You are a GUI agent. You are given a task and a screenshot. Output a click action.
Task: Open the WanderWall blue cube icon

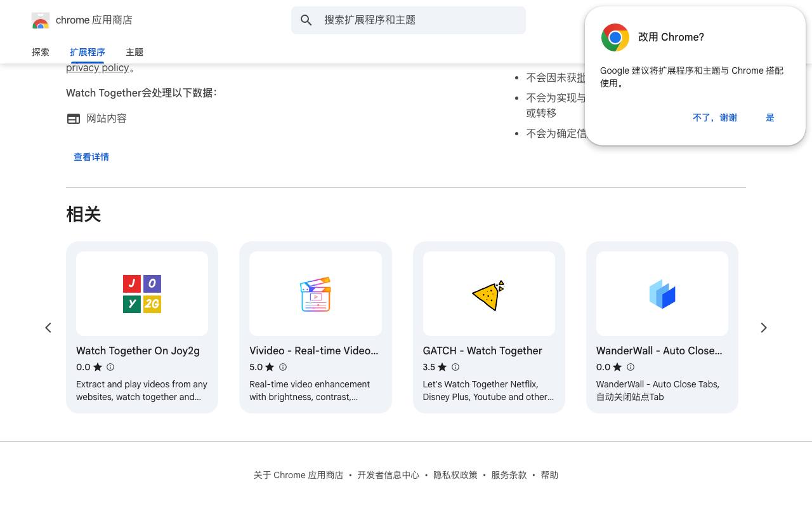pos(662,294)
